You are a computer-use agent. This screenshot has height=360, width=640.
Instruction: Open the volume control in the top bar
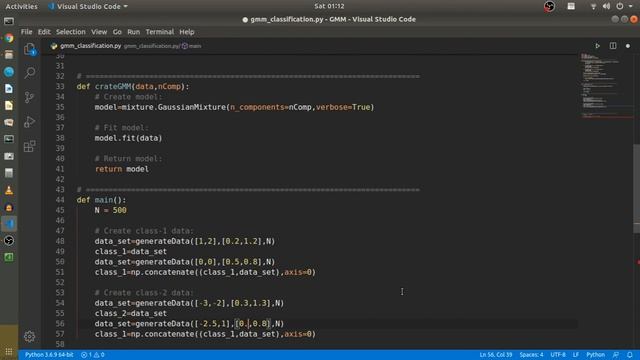(x=607, y=6)
